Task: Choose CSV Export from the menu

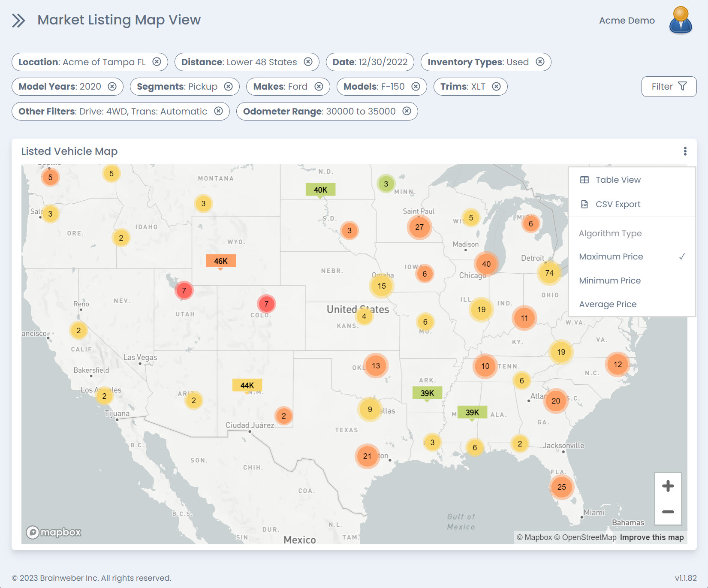Action: [x=618, y=204]
